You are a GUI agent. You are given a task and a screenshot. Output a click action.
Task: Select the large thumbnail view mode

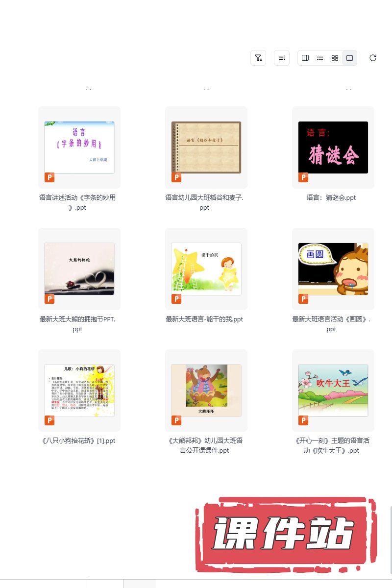point(349,58)
